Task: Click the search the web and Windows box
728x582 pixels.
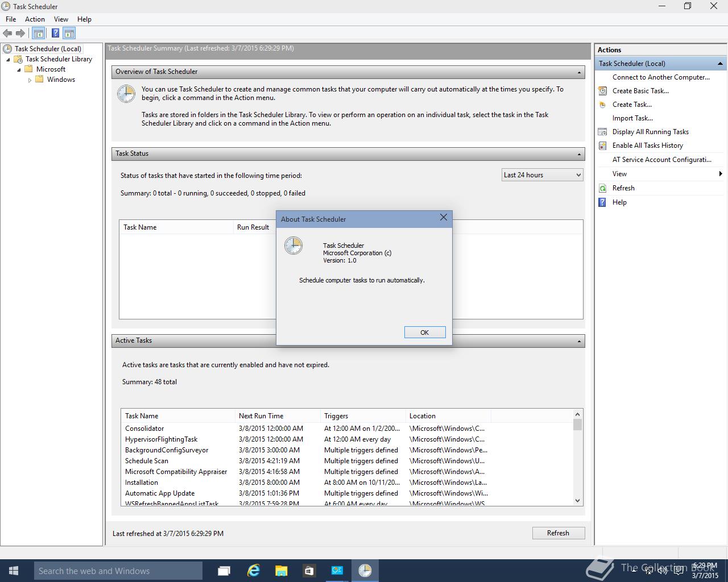Action: pos(118,571)
